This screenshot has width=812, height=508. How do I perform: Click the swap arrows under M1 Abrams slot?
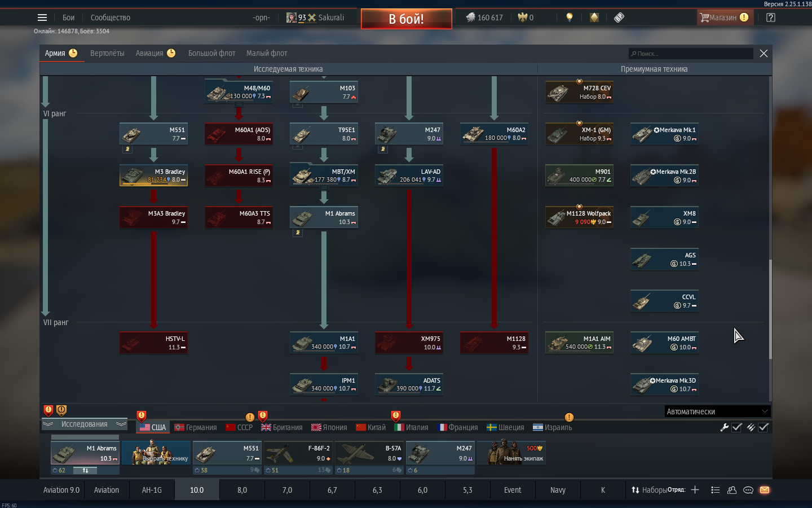[85, 470]
